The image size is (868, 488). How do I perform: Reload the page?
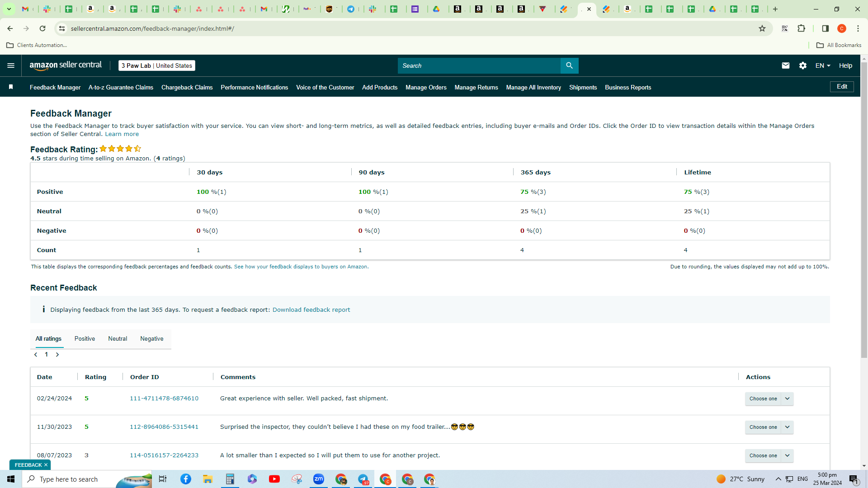click(x=42, y=28)
